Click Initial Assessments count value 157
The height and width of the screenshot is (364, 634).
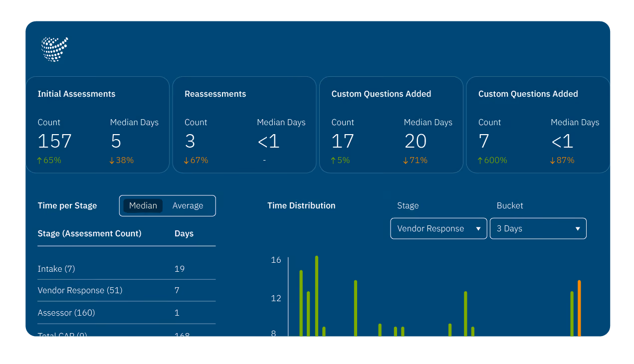(55, 141)
